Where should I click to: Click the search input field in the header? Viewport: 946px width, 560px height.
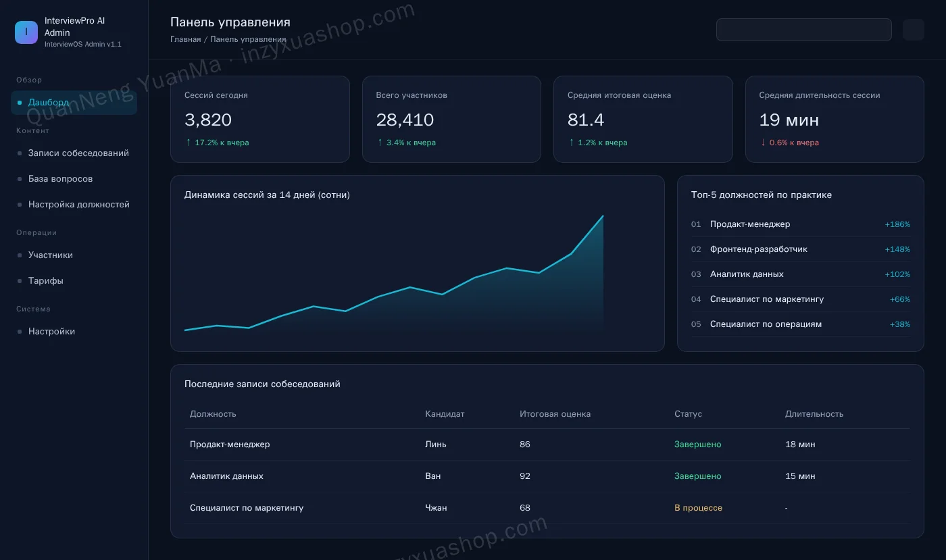[x=804, y=30]
